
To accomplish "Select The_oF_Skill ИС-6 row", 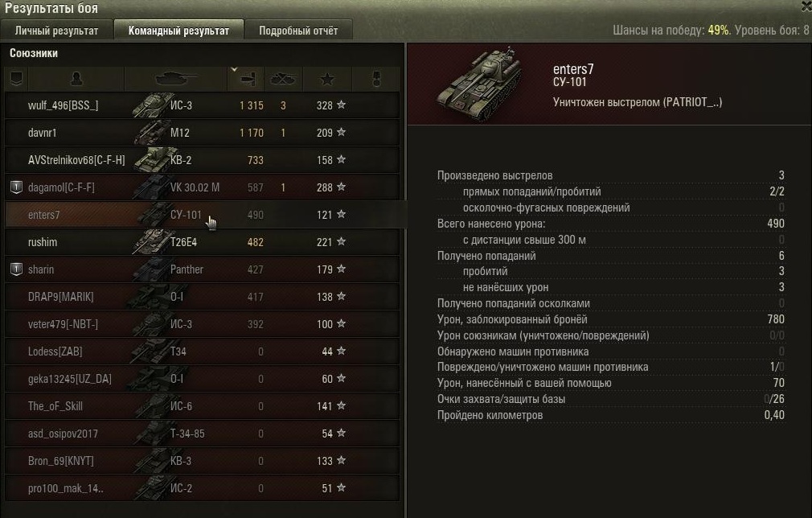I will pos(202,406).
